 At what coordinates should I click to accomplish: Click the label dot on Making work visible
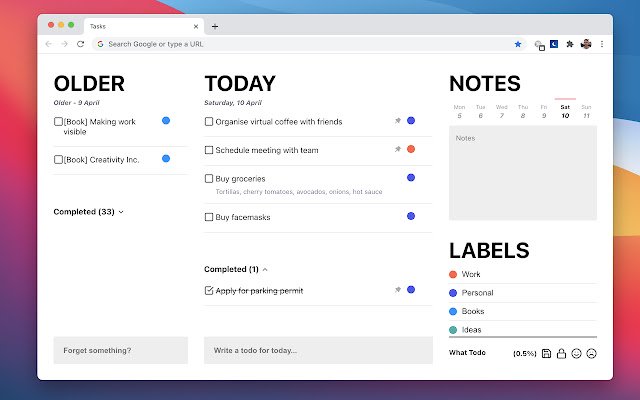click(x=166, y=120)
